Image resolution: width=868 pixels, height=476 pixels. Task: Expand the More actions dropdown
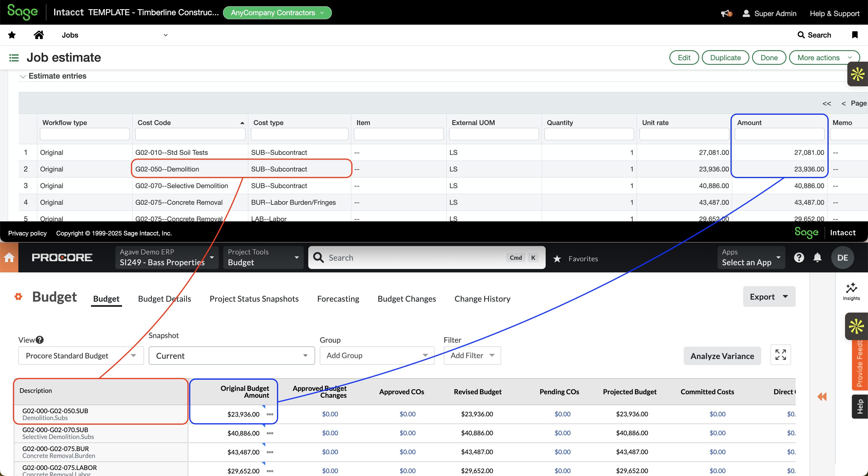(x=824, y=57)
